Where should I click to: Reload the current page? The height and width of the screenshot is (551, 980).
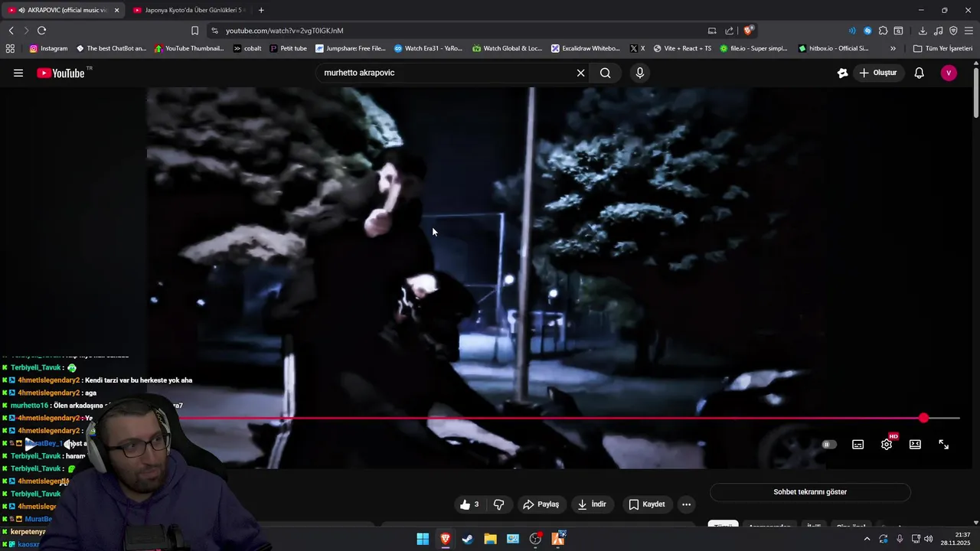pyautogui.click(x=41, y=31)
